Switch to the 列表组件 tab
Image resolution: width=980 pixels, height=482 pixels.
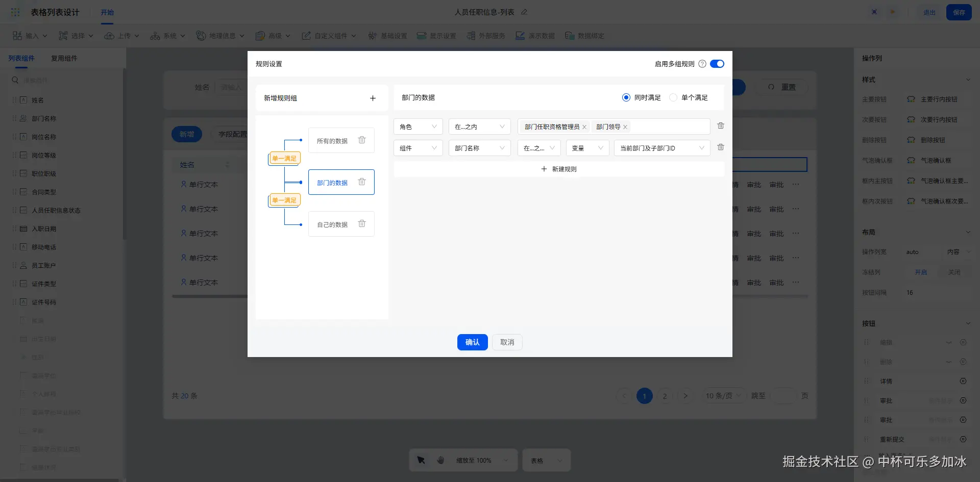click(x=21, y=58)
